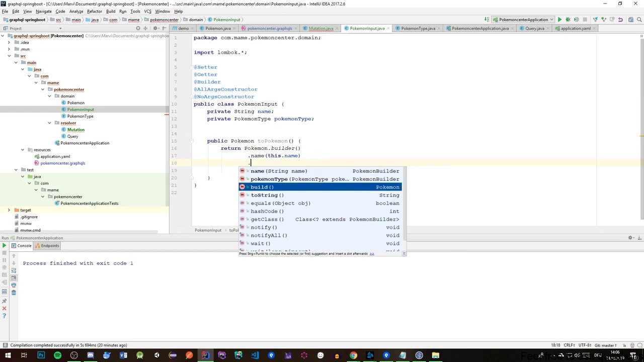Image resolution: width=644 pixels, height=362 pixels.
Task: Click UTF-8 encoding in status bar
Action: [584, 345]
